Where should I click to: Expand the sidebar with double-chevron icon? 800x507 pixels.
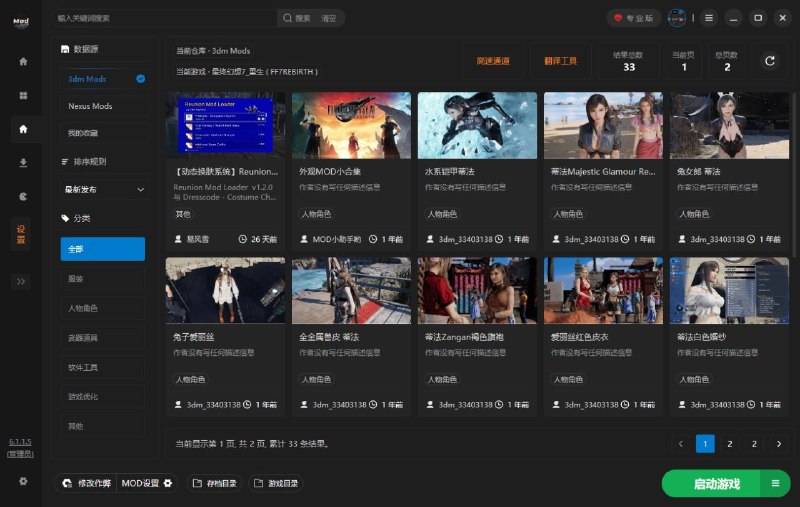click(x=21, y=282)
